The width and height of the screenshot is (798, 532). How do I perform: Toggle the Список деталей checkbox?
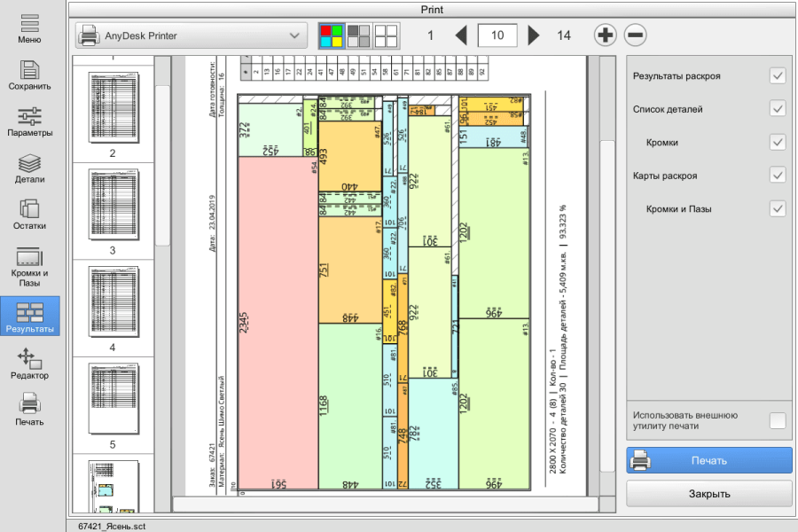tap(777, 108)
